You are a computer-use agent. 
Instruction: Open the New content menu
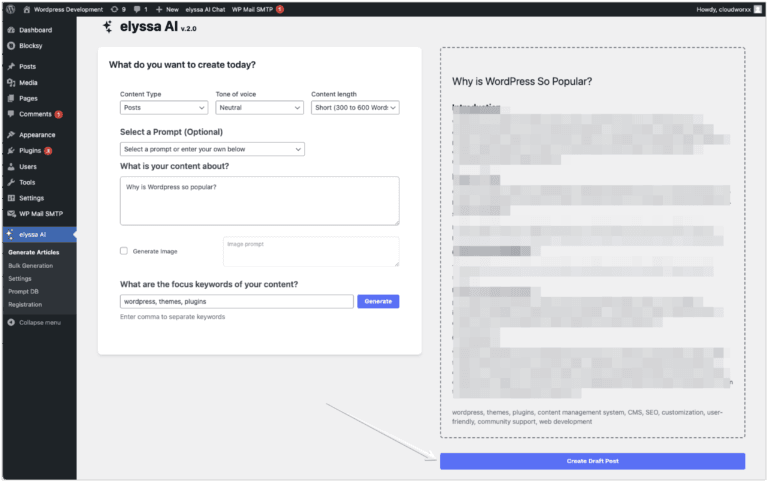point(167,9)
